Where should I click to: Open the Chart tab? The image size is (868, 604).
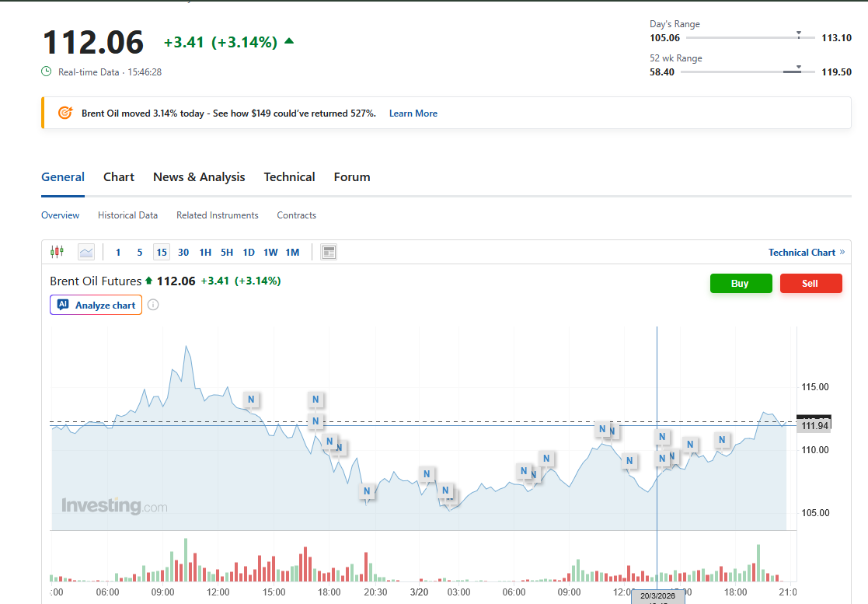119,177
